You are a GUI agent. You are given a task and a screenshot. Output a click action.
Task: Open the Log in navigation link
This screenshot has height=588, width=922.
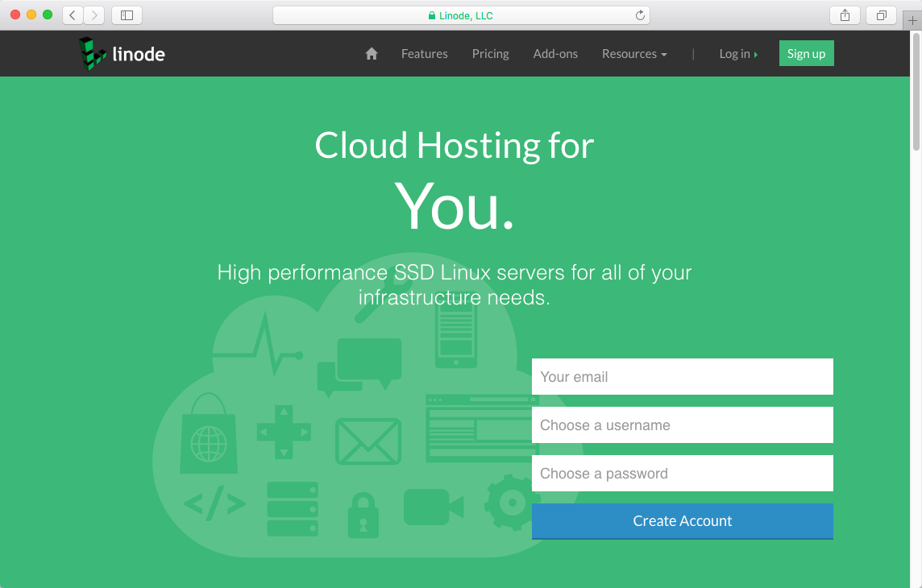pos(737,54)
